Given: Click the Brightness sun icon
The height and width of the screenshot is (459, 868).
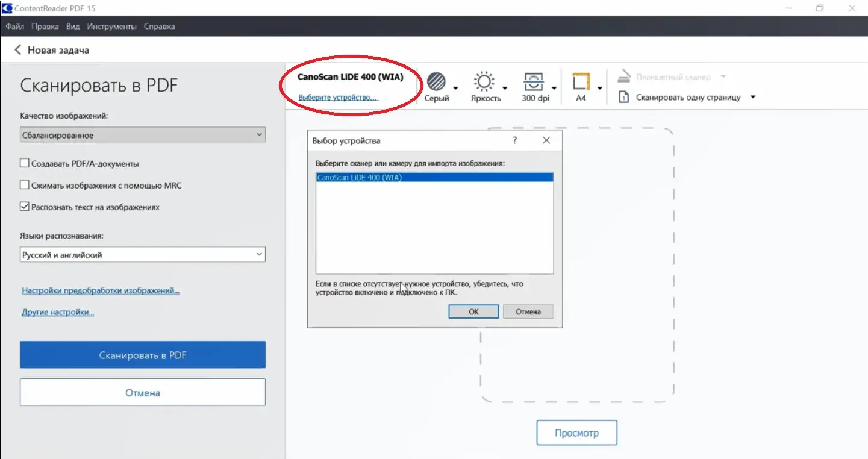Looking at the screenshot, I should [484, 82].
